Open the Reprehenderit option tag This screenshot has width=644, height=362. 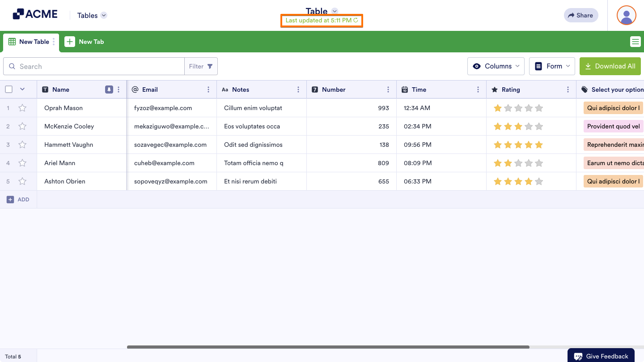click(x=614, y=145)
